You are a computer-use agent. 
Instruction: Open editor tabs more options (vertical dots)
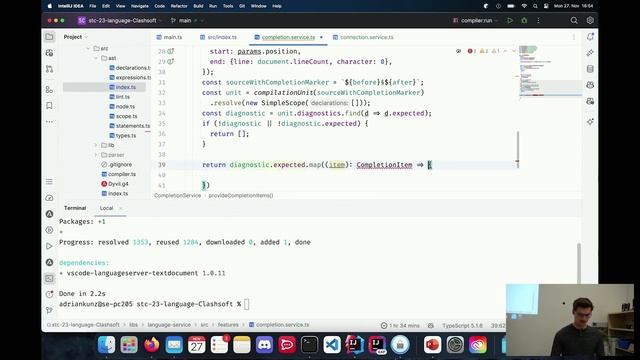(x=573, y=37)
